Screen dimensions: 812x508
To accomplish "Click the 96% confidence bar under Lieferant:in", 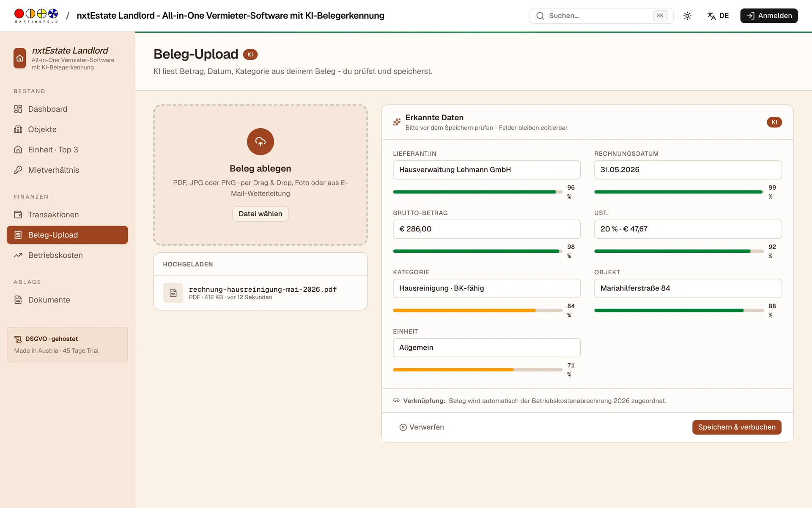I will pos(478,192).
